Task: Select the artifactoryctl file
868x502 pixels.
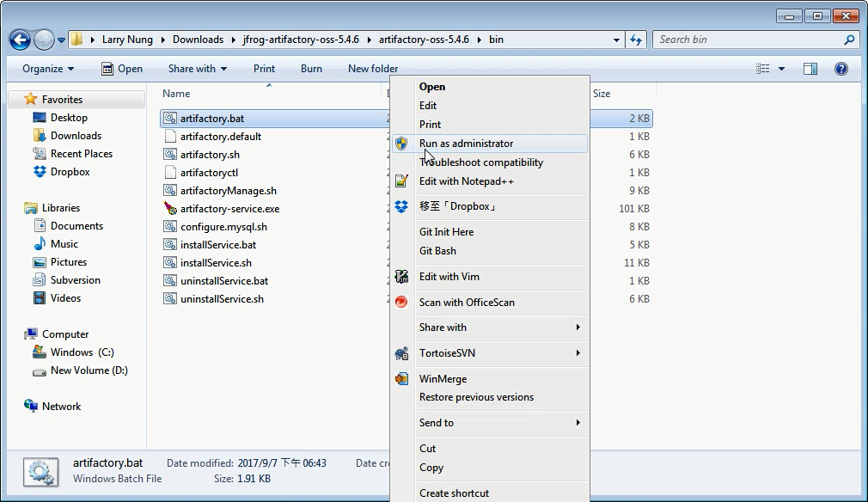Action: coord(209,173)
